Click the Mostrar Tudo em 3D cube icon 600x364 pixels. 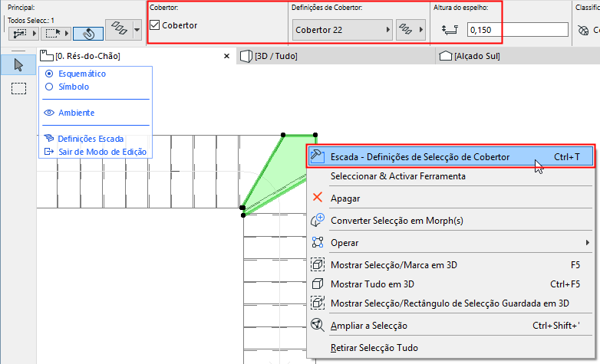[x=317, y=284]
